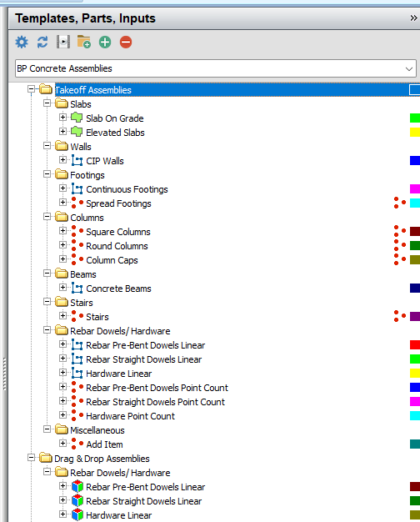Expand the Stairs item node

pyautogui.click(x=62, y=315)
